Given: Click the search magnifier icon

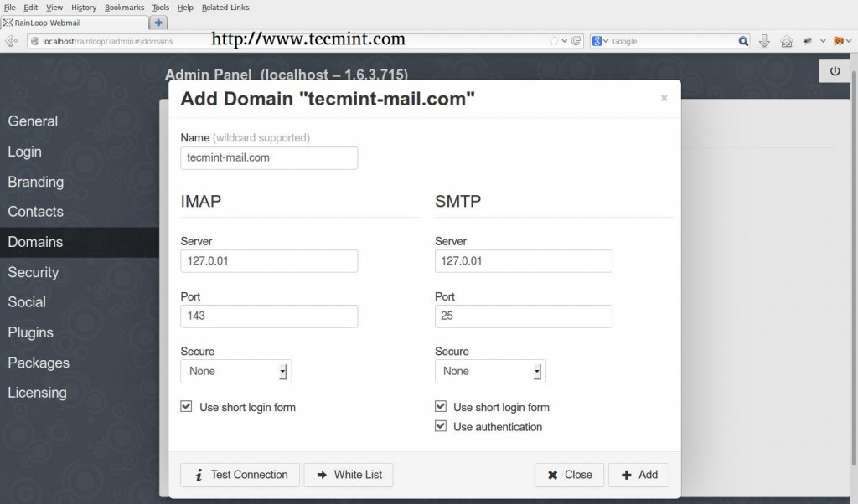Looking at the screenshot, I should (x=743, y=41).
